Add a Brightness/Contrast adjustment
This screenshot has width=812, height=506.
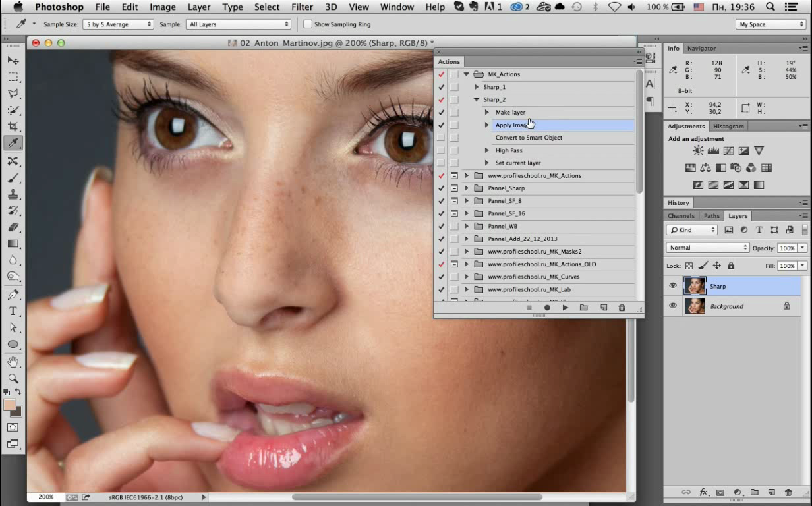pos(698,151)
